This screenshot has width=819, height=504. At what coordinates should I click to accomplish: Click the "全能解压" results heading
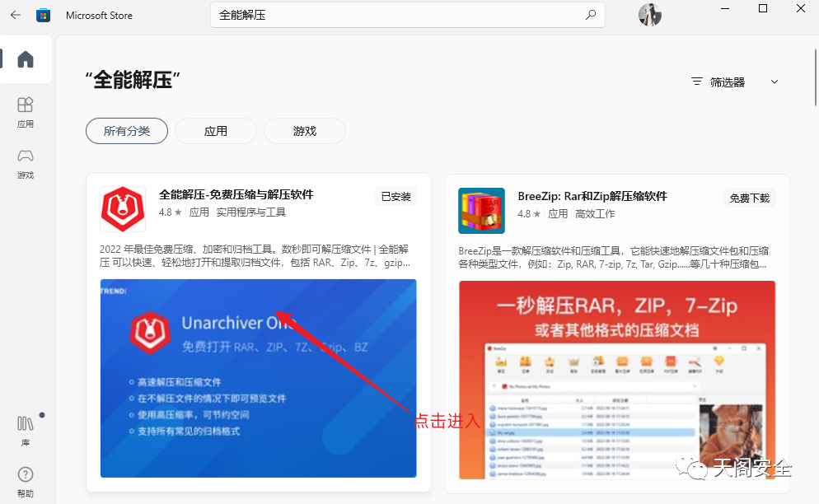tap(133, 80)
